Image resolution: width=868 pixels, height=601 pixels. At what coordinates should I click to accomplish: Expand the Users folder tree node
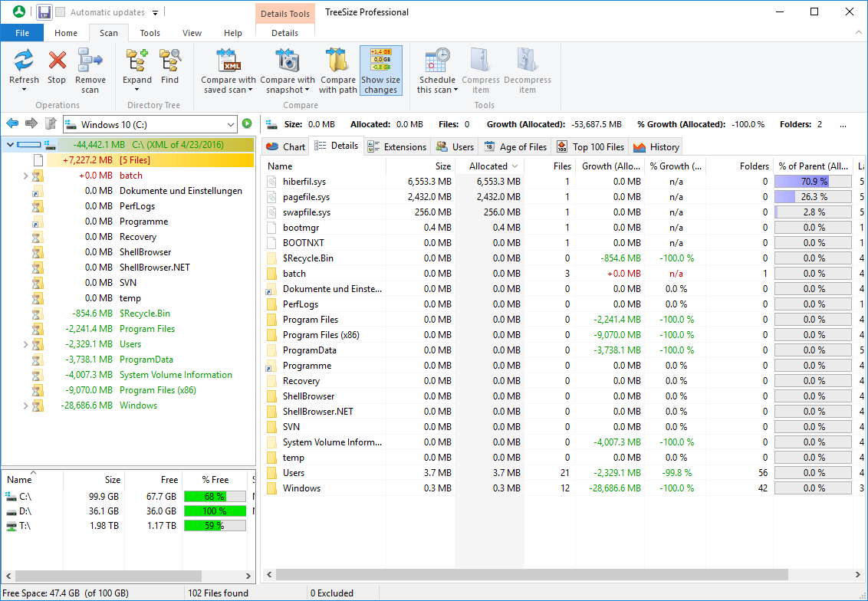[25, 344]
